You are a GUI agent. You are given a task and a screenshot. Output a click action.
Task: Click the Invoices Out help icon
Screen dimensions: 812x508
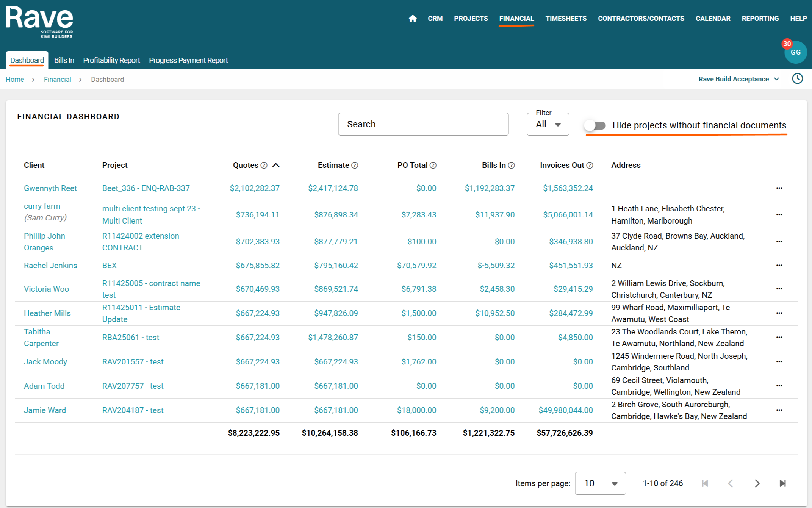pos(590,165)
